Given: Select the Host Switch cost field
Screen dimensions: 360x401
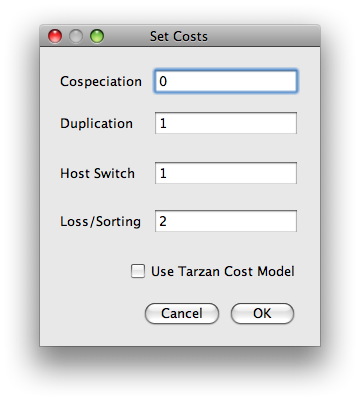Looking at the screenshot, I should [x=226, y=173].
